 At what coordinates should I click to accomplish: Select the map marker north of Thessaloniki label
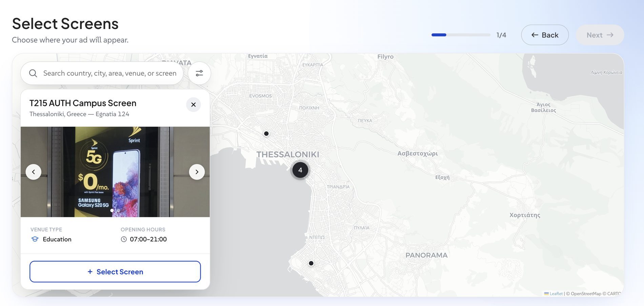tap(266, 134)
